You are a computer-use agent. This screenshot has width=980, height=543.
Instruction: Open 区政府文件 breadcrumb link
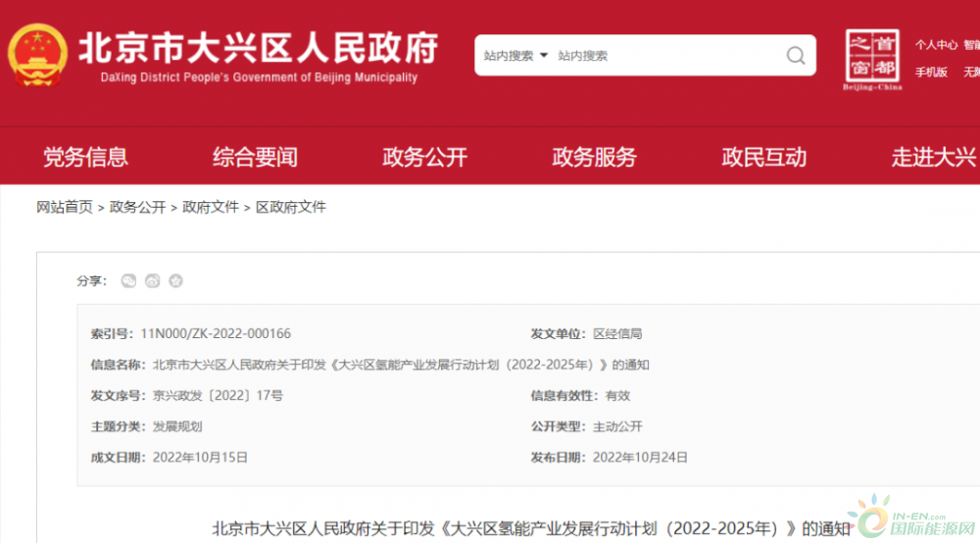tap(291, 207)
